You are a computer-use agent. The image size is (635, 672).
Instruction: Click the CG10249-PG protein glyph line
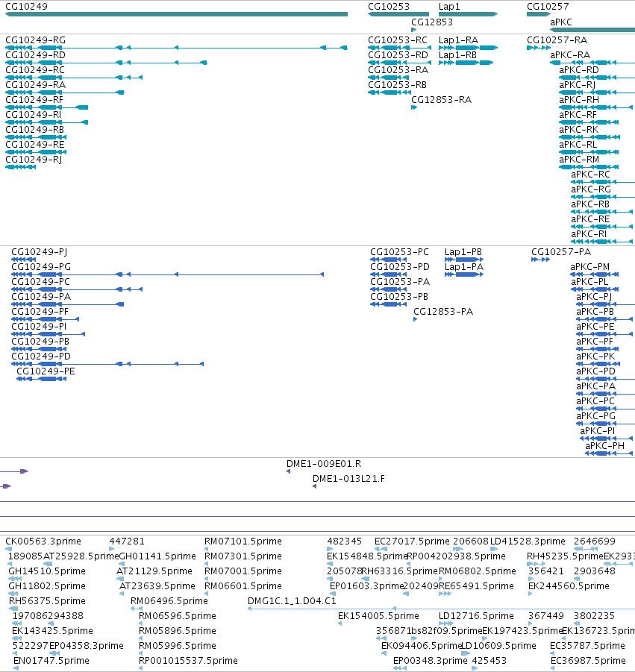[x=167, y=274]
